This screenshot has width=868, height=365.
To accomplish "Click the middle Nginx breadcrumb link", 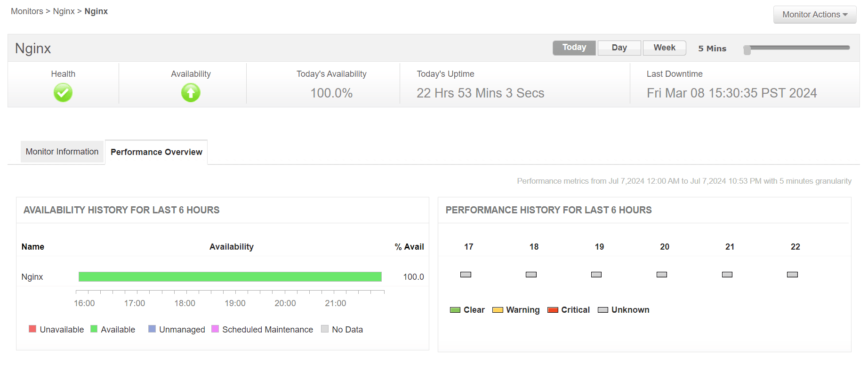I will pos(64,11).
